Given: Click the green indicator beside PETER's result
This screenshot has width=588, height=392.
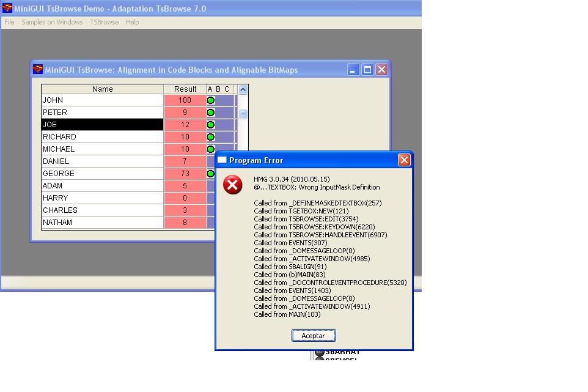Looking at the screenshot, I should click(x=211, y=113).
